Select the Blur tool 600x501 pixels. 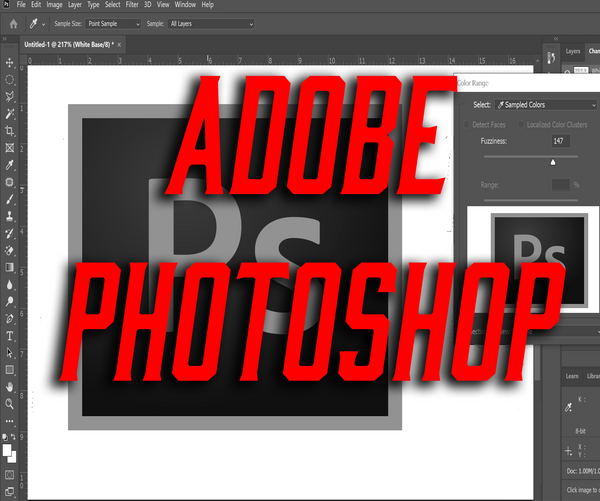[x=10, y=285]
